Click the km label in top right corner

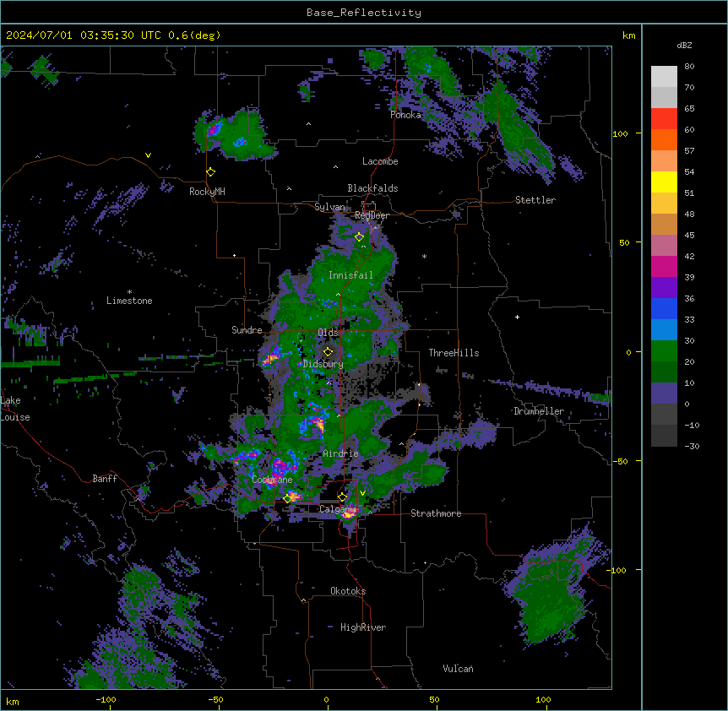[x=629, y=35]
